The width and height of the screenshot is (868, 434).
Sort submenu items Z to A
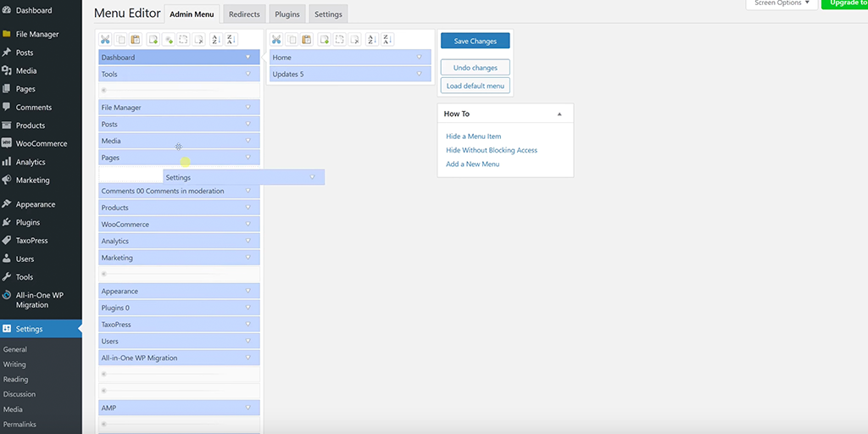(x=387, y=39)
